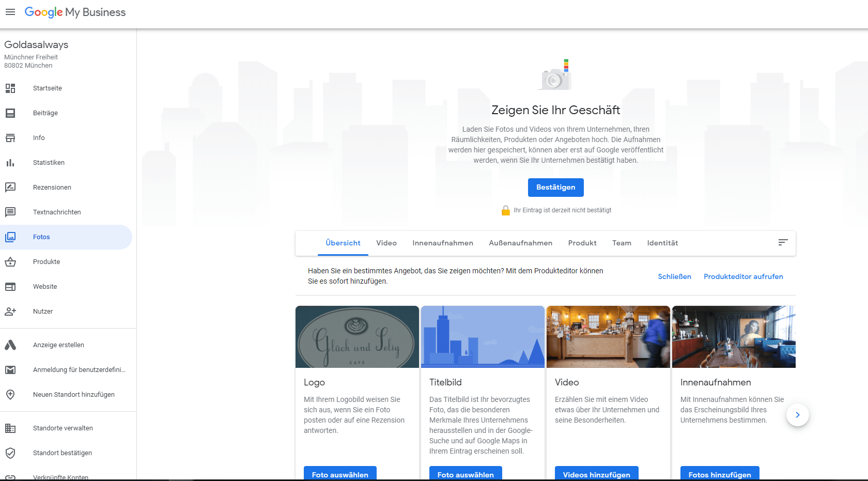The height and width of the screenshot is (481, 868).
Task: Open Rezensionen in the sidebar
Action: coord(66,188)
